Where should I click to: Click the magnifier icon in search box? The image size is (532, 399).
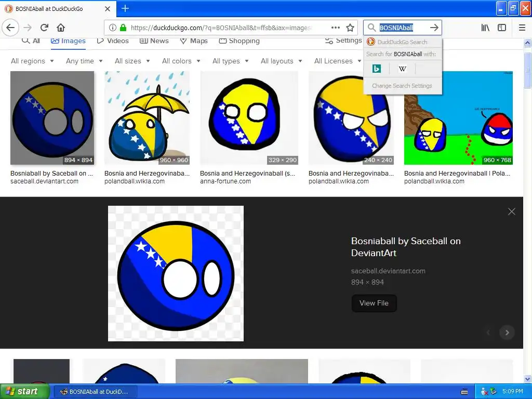(372, 28)
